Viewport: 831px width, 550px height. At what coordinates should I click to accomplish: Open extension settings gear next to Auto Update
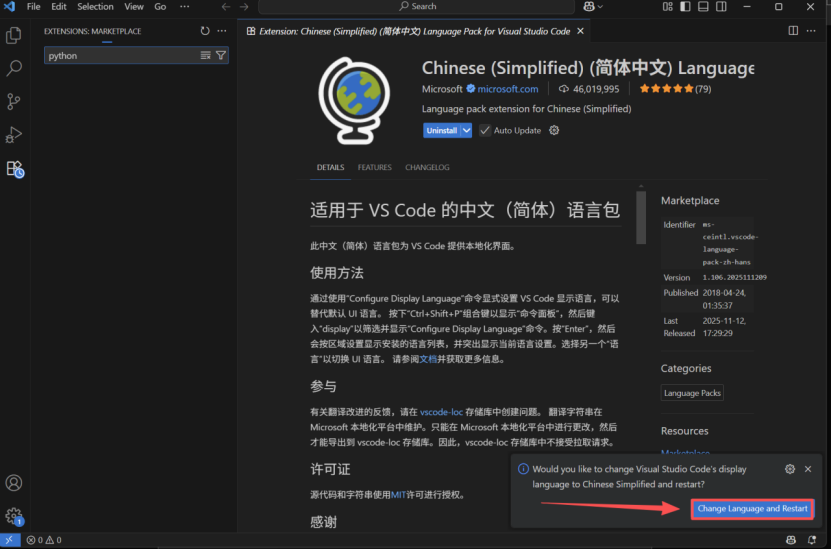554,130
